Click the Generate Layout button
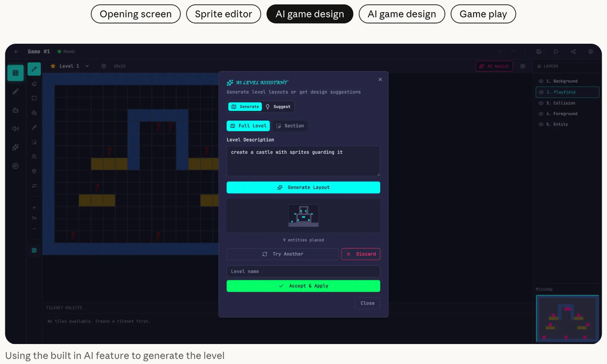This screenshot has width=607, height=364. pos(303,187)
